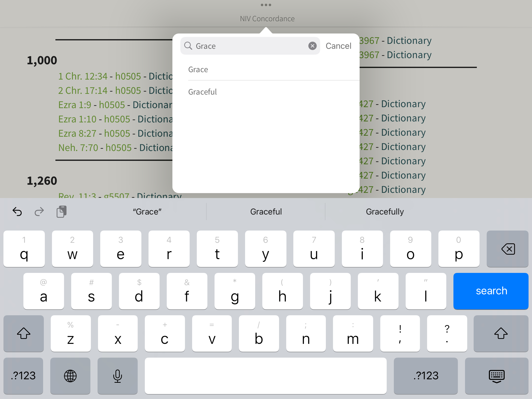
Task: Tap the keyboard undo arrow icon
Action: pos(17,212)
